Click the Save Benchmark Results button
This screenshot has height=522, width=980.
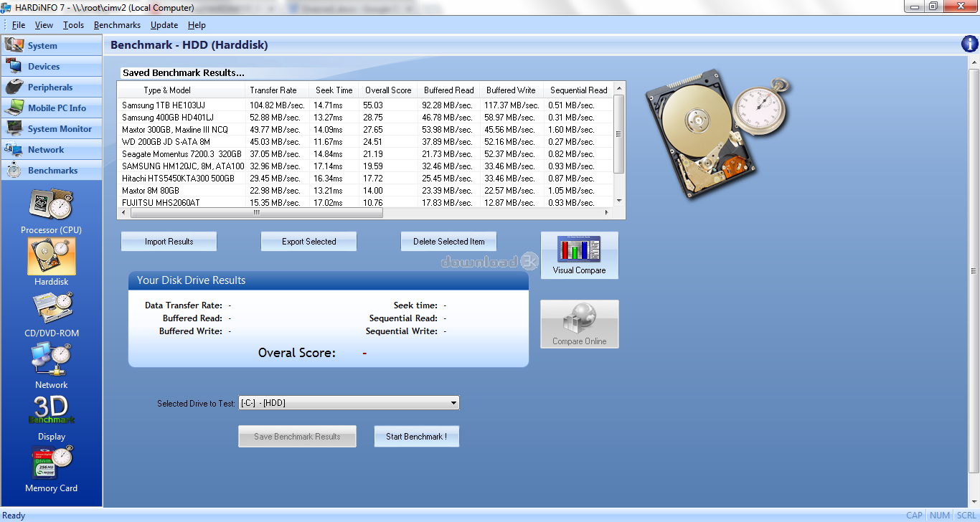point(297,437)
